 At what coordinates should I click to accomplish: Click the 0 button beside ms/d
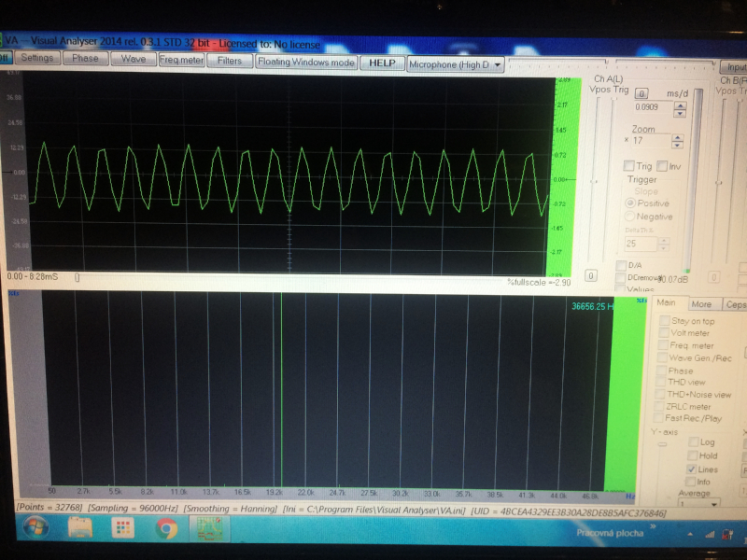coord(641,93)
